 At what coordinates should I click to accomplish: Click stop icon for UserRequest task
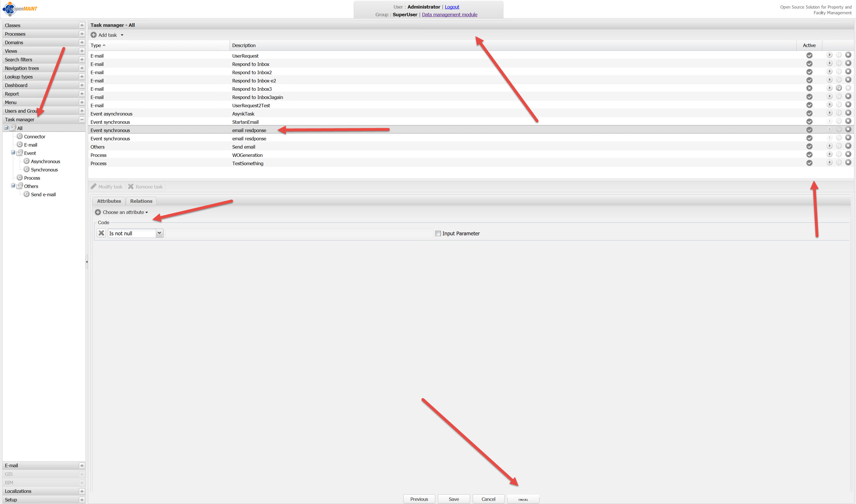pyautogui.click(x=848, y=55)
